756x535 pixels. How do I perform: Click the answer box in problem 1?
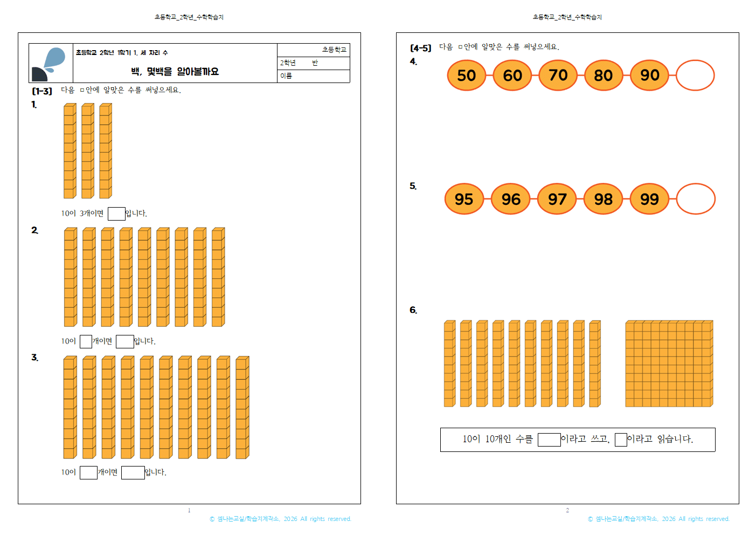point(116,214)
